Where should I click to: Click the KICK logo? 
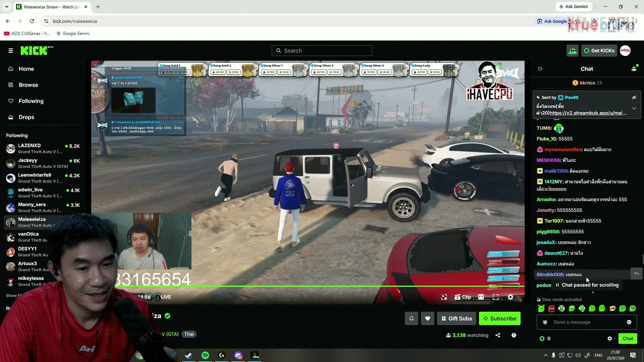pyautogui.click(x=37, y=50)
